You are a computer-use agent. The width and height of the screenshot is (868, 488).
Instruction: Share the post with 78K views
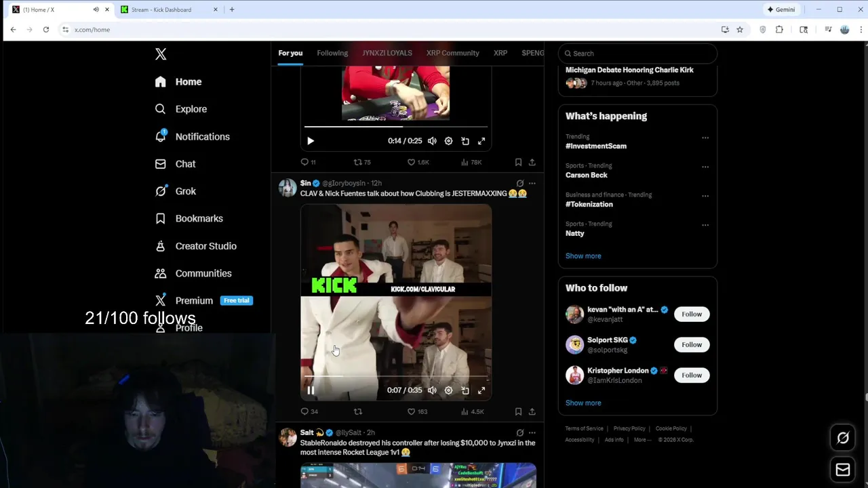532,162
